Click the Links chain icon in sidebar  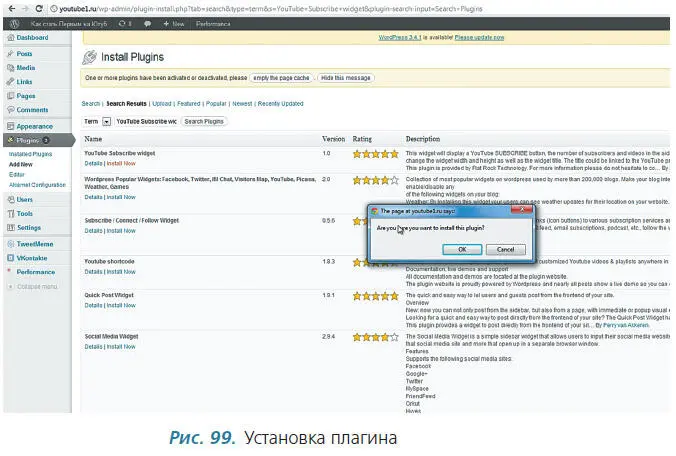click(11, 82)
